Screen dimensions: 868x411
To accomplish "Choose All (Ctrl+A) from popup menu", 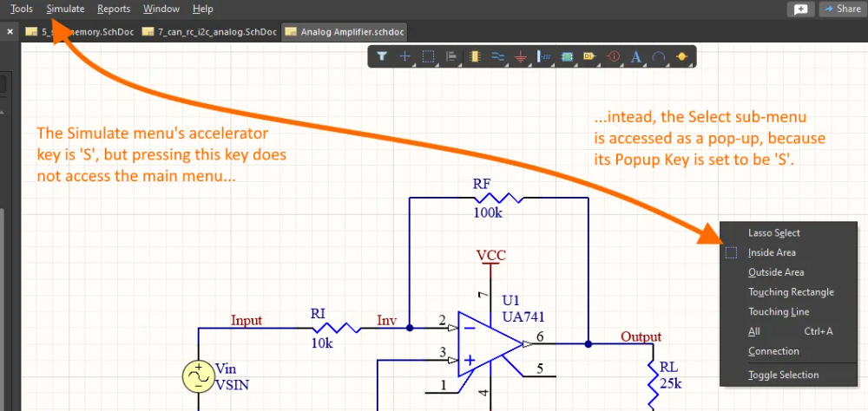I will [x=788, y=331].
